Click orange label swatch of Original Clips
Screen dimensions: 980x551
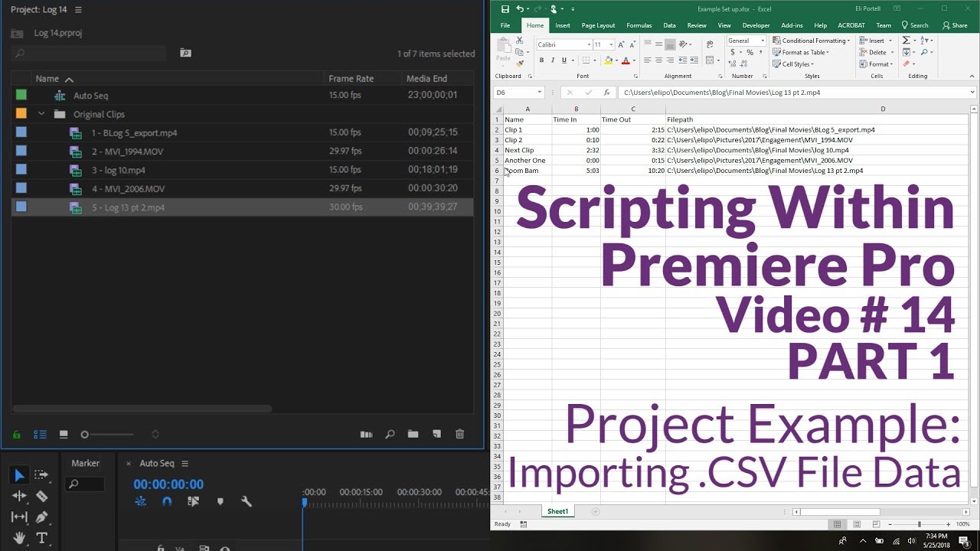point(21,114)
